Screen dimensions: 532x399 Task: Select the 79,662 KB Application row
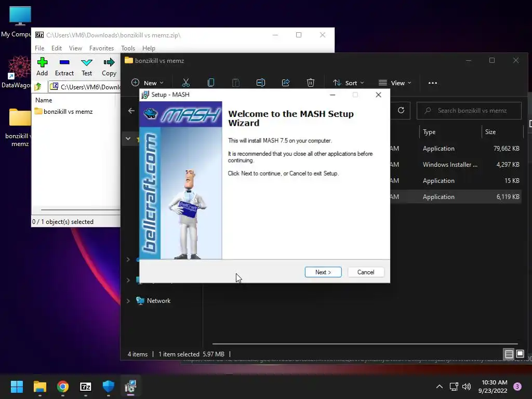tap(455, 148)
